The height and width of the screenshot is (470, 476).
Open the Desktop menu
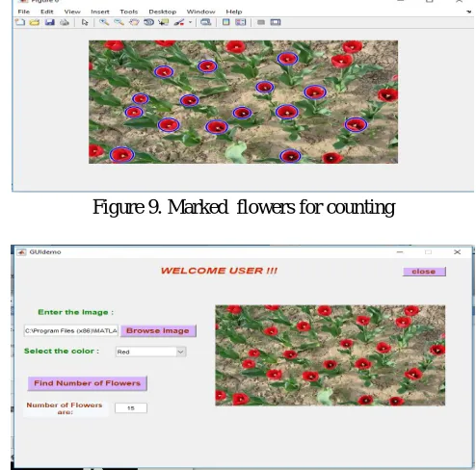[x=163, y=12]
